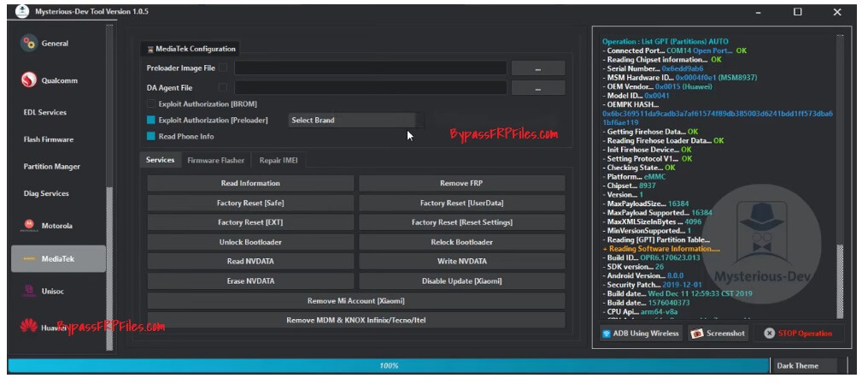This screenshot has height=384, width=868.
Task: Click the 100% progress bar
Action: 389,366
